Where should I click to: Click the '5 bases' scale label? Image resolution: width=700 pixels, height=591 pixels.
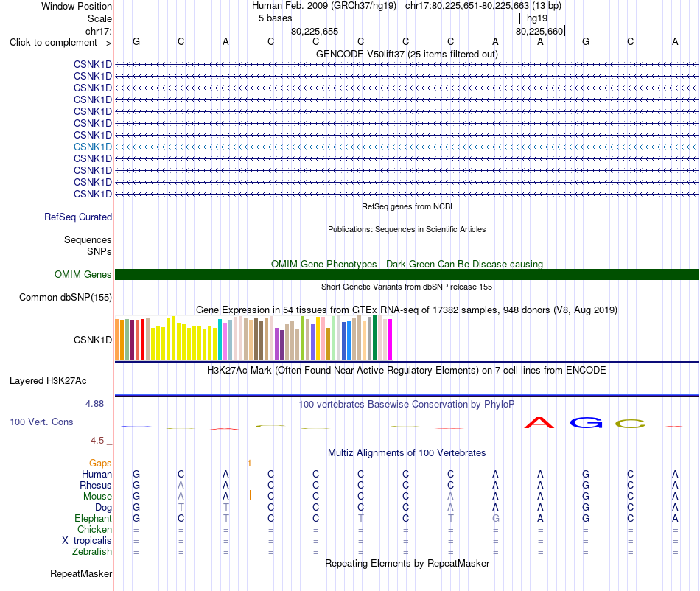pyautogui.click(x=275, y=18)
